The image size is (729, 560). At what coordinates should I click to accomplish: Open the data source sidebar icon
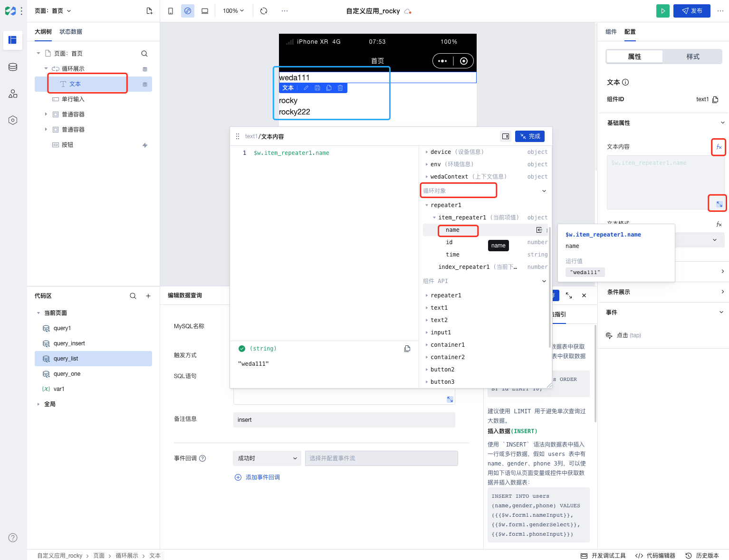click(13, 67)
